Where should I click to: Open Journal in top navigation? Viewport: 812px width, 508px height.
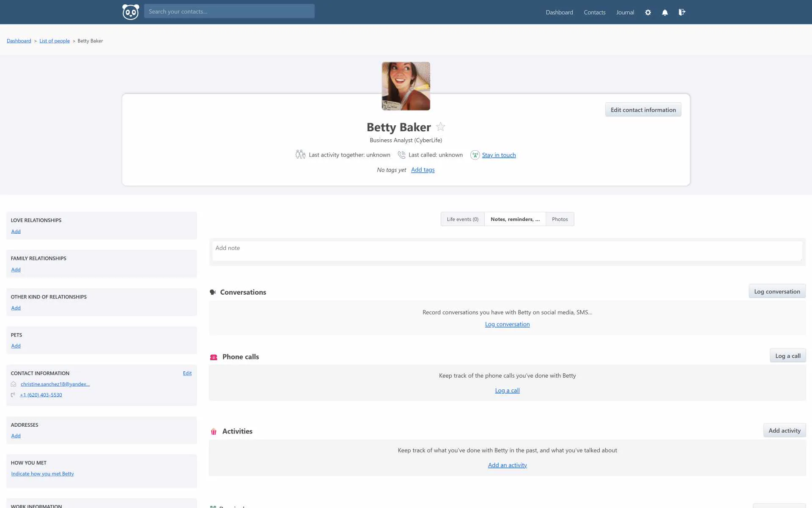[625, 12]
